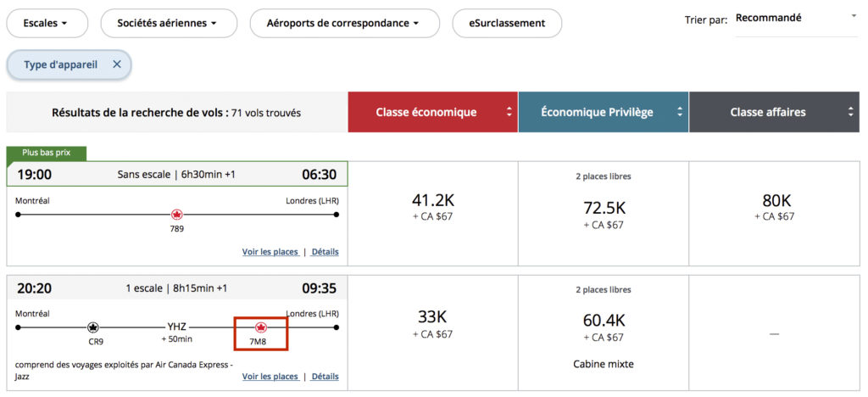Remove the Type d'appareil filter with X
Screen dimensions: 868x397
(x=117, y=64)
